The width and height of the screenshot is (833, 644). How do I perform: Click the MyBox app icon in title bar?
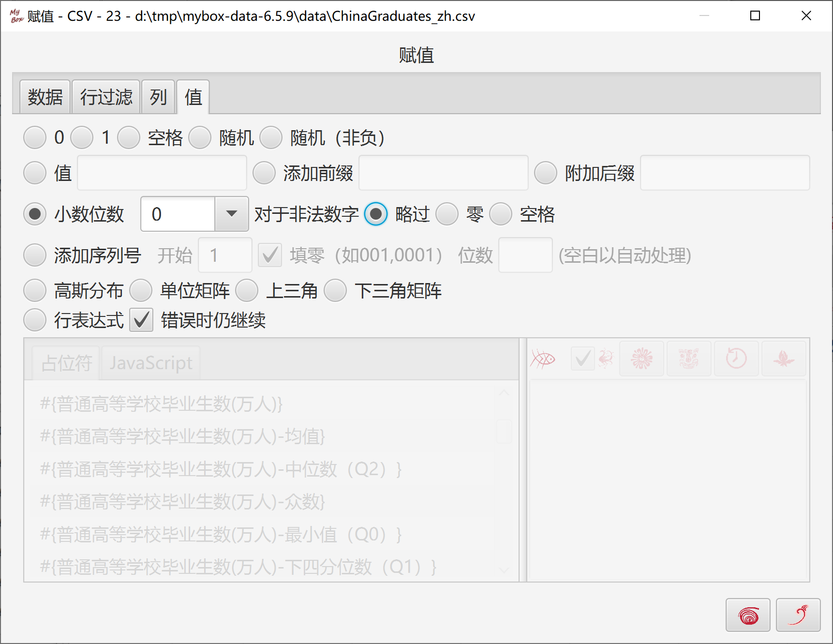click(16, 16)
